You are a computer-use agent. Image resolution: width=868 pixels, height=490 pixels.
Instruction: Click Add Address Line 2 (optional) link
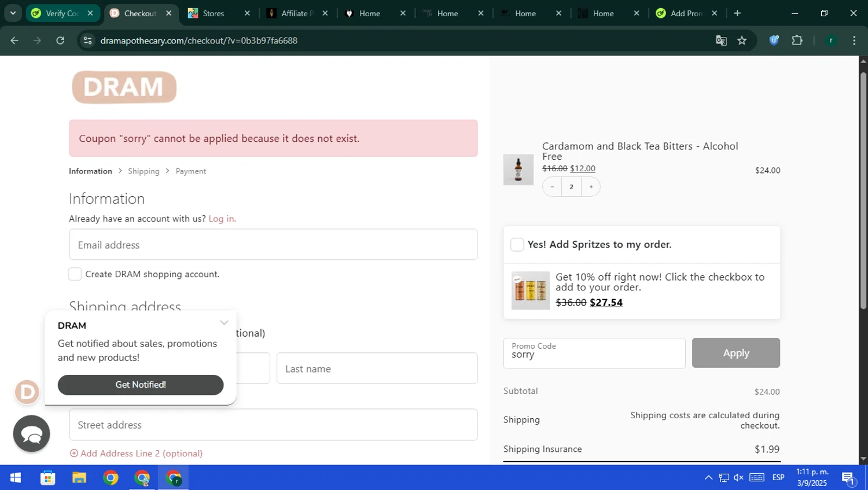coord(136,454)
